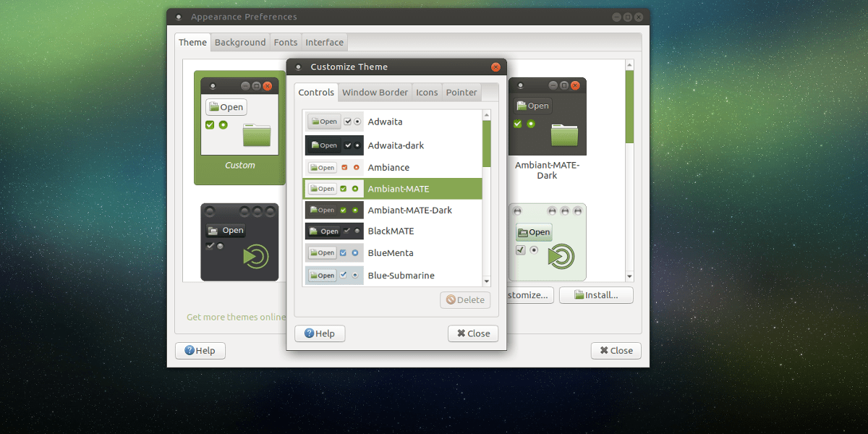Screen dimensions: 868x434
Task: Click the Delete button in Customize Theme
Action: click(x=465, y=299)
